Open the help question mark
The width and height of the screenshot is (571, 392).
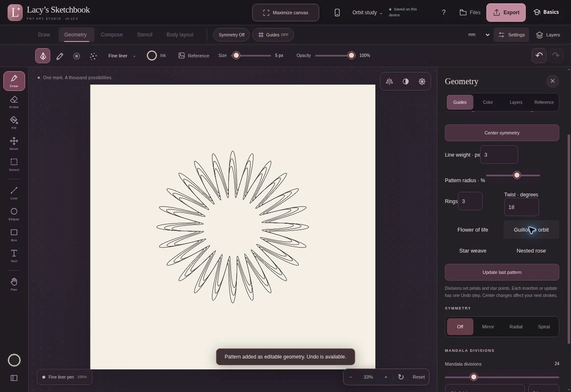tap(444, 13)
